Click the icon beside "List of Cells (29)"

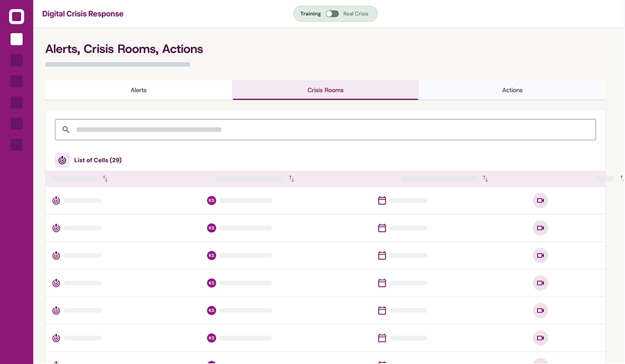pyautogui.click(x=62, y=160)
